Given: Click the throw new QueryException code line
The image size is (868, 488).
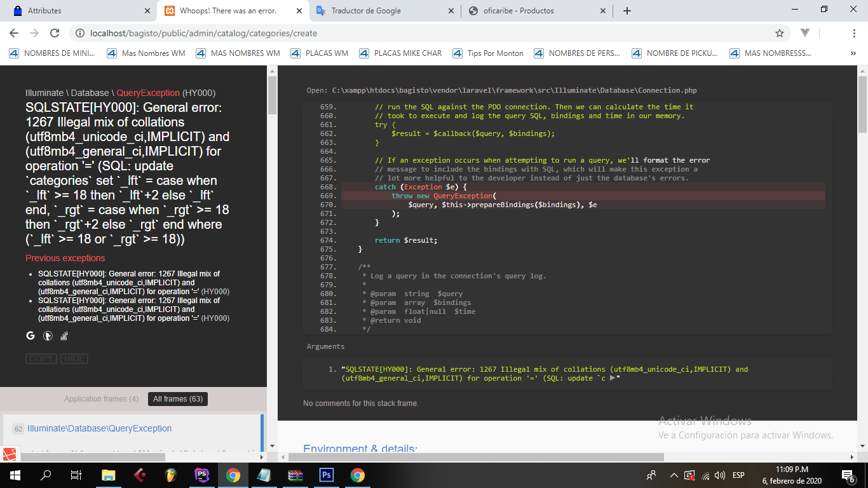Looking at the screenshot, I should (583, 196).
